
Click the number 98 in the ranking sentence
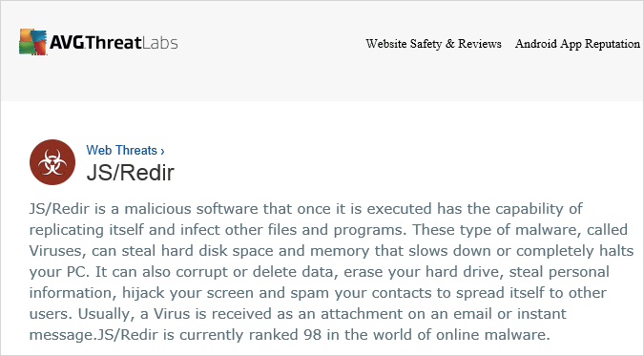click(313, 335)
